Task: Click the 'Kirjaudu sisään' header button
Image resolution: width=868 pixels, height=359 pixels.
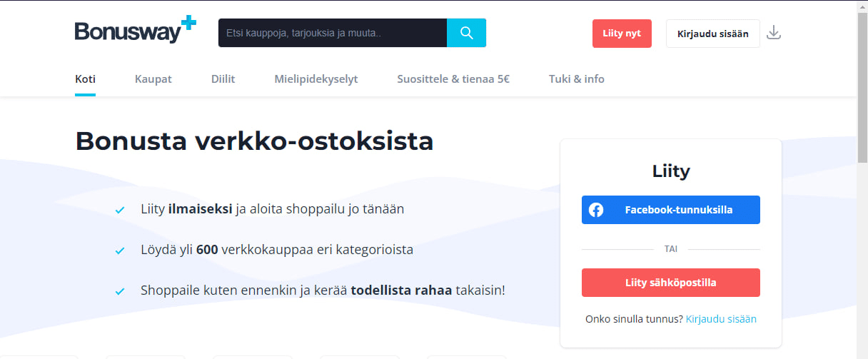Action: coord(712,34)
